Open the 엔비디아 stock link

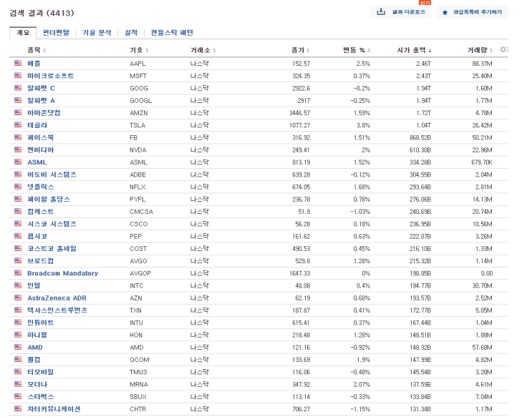[x=41, y=150]
